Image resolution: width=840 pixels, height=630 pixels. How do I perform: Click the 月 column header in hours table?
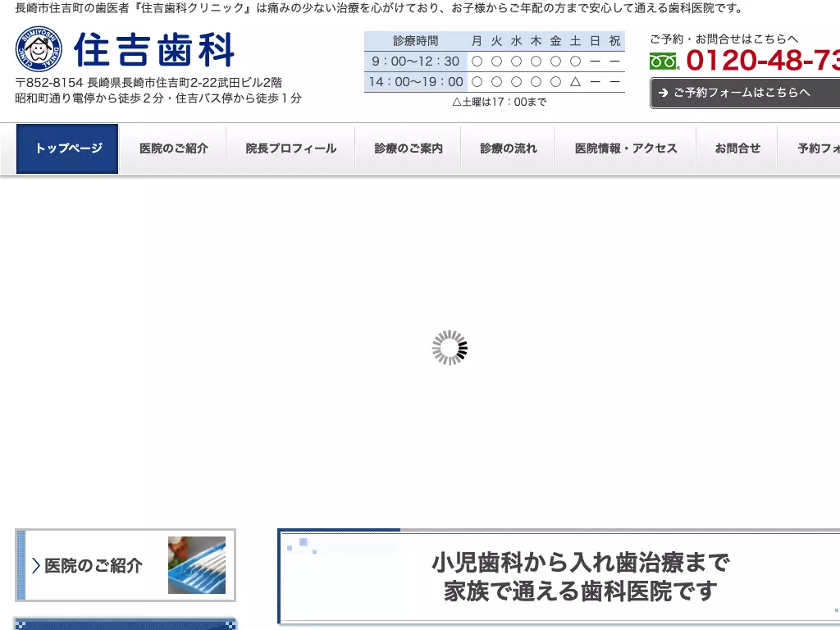pyautogui.click(x=477, y=41)
